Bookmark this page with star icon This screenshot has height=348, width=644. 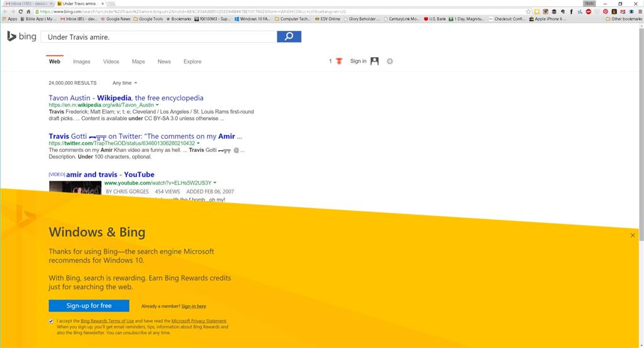coord(528,11)
